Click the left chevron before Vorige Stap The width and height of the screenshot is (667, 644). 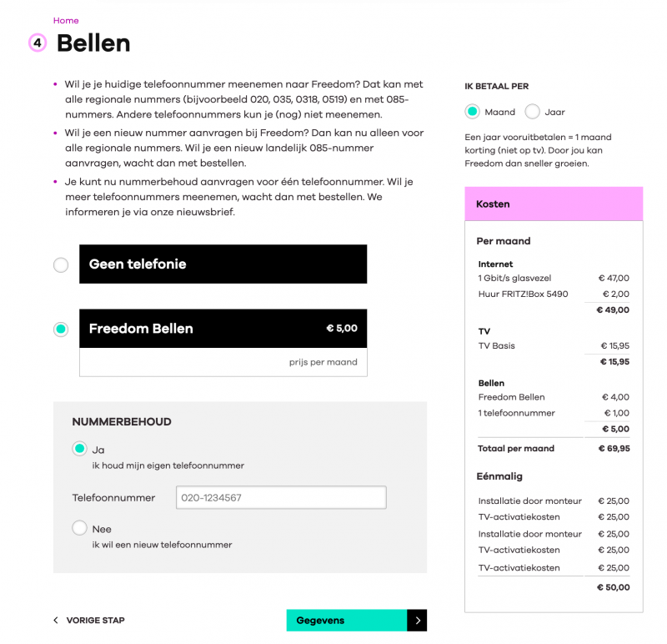[56, 620]
